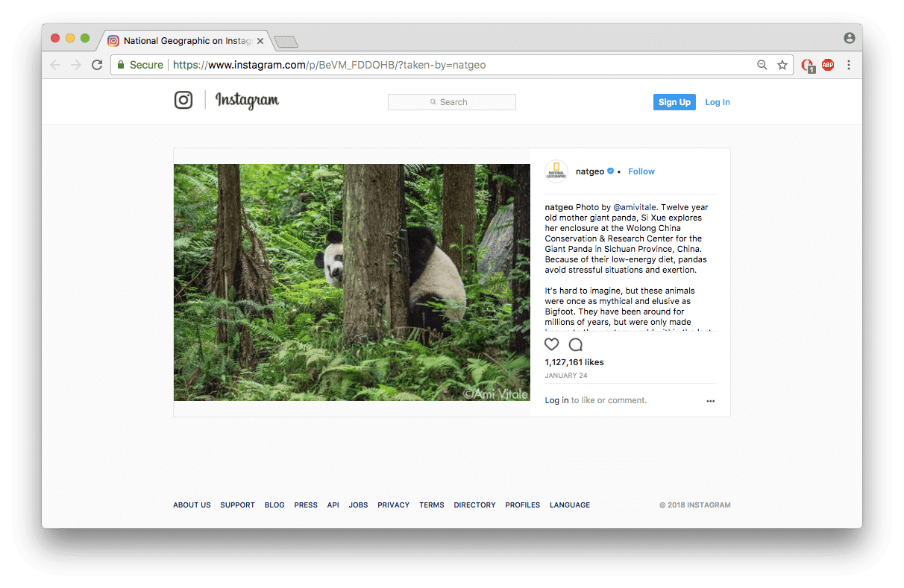Click natgeo profile avatar

556,171
